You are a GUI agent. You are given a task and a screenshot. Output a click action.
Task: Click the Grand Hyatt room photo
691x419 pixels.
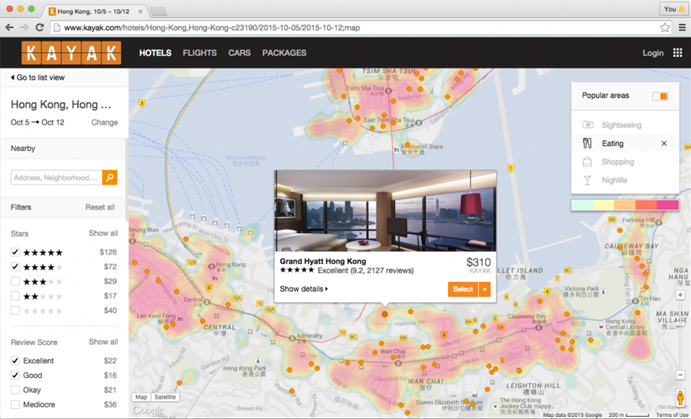point(385,211)
